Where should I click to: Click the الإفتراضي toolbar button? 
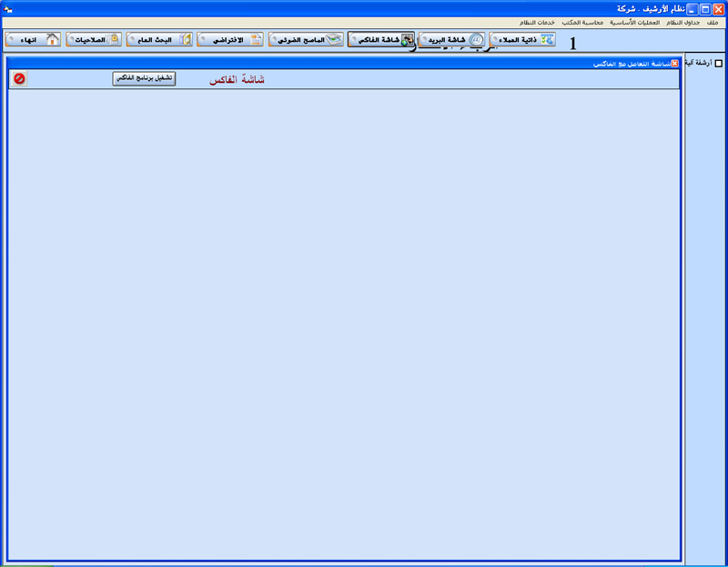click(231, 40)
